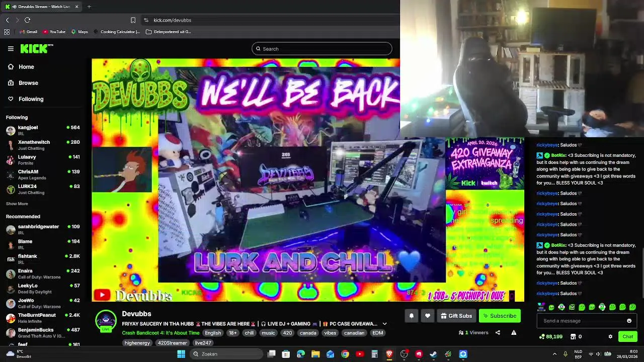
Task: Click the first emote above message box
Action: point(541,307)
